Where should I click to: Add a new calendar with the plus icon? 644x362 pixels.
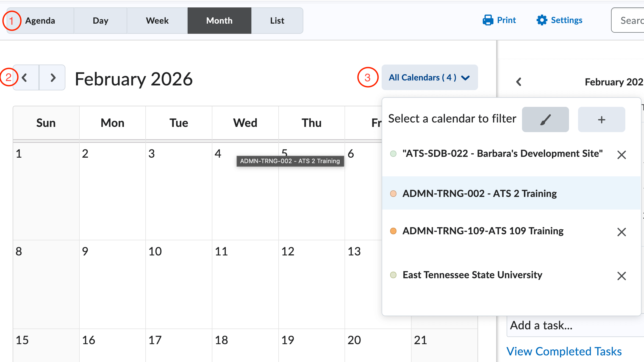601,119
